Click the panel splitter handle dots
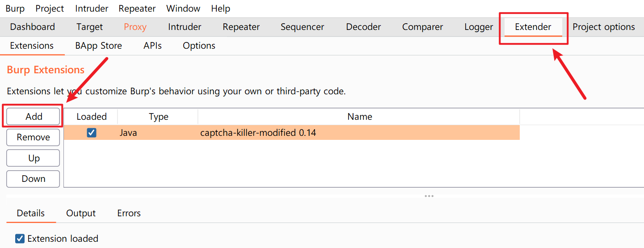The image size is (644, 248). click(429, 196)
